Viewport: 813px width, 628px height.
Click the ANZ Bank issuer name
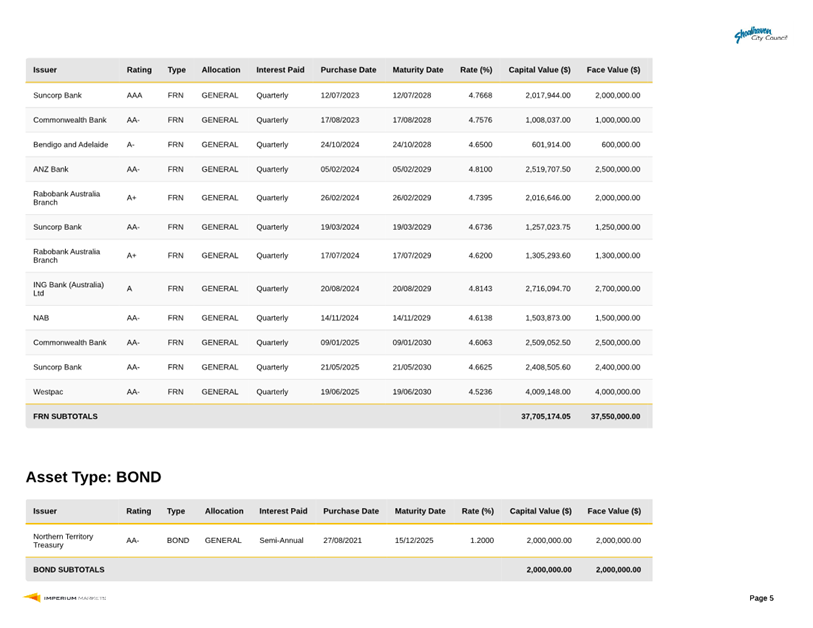tap(51, 169)
